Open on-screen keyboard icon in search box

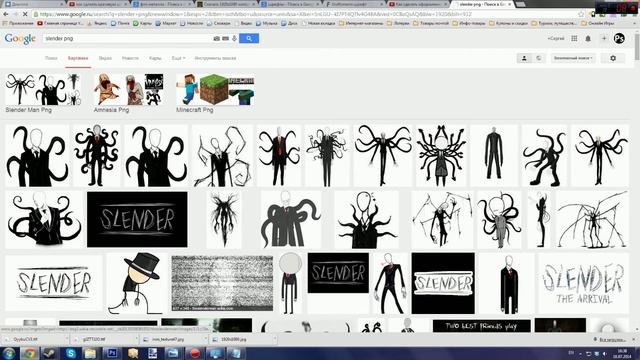(225, 38)
